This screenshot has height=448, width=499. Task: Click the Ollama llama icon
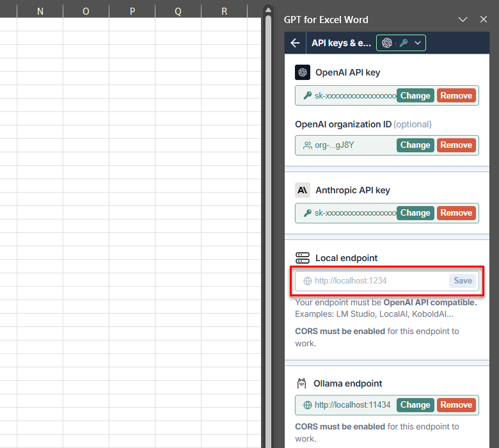[x=302, y=383]
